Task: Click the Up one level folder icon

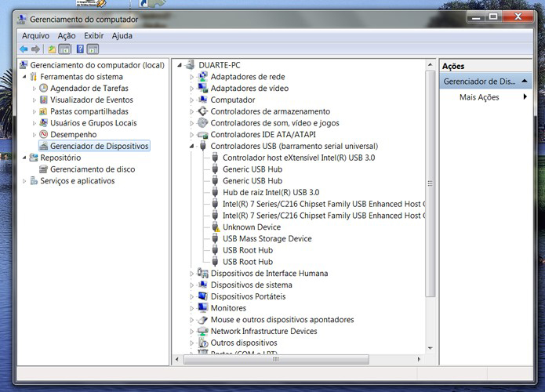Action: (x=52, y=49)
